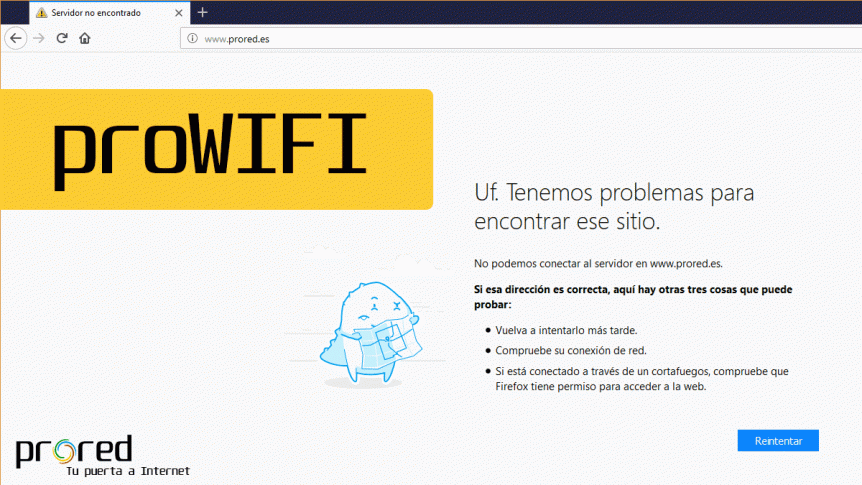Click the 'Tu puerta a Internet' tagline
Screen dimensions: 862x485
[x=128, y=471]
